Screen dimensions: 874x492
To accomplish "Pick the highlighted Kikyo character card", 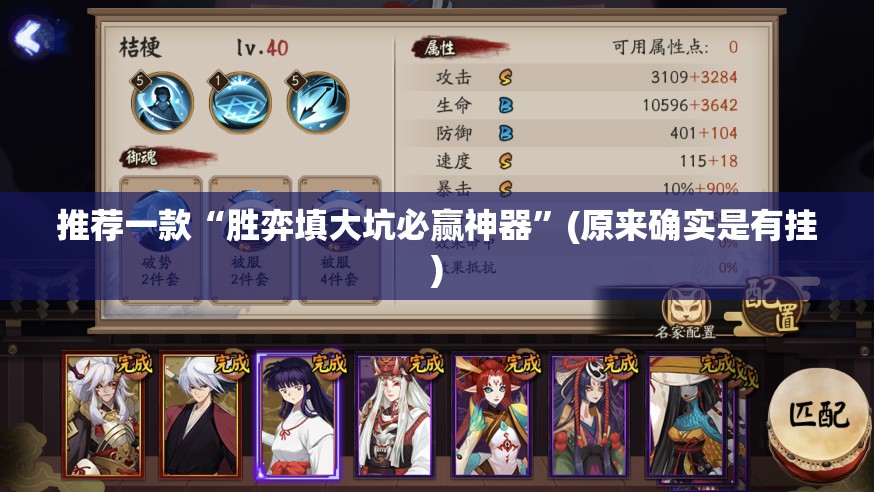I will [x=298, y=415].
